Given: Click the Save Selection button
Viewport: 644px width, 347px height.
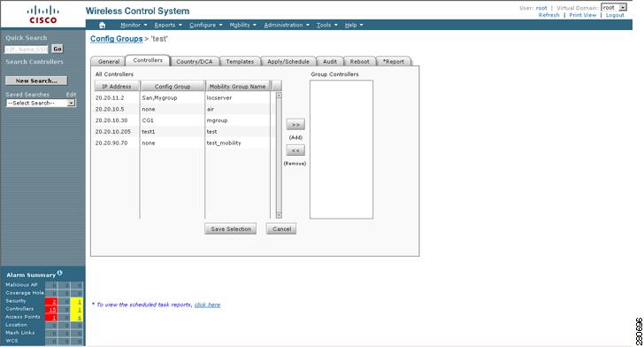Looking at the screenshot, I should coord(230,229).
